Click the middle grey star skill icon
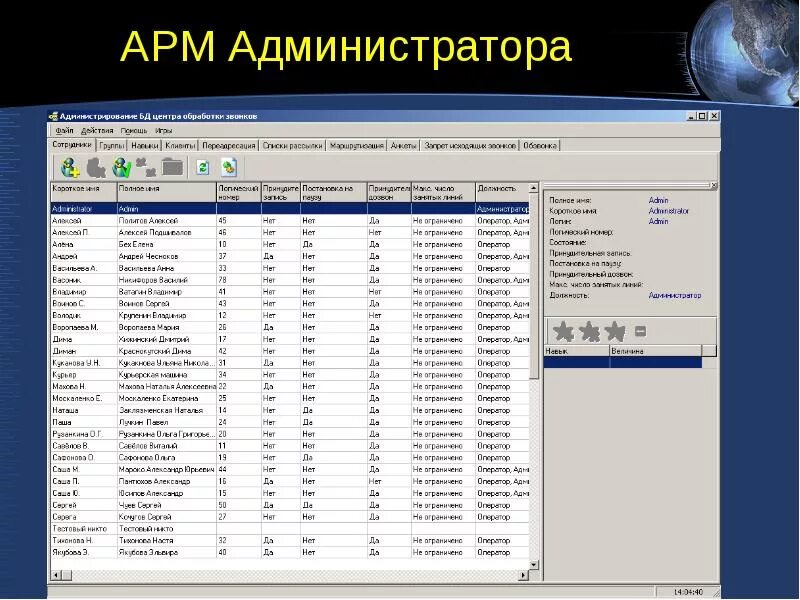 tap(590, 332)
